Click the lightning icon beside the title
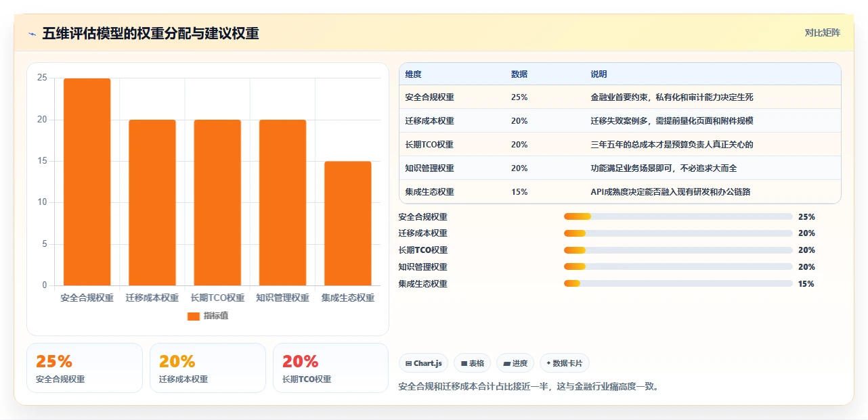The image size is (868, 420). point(32,34)
